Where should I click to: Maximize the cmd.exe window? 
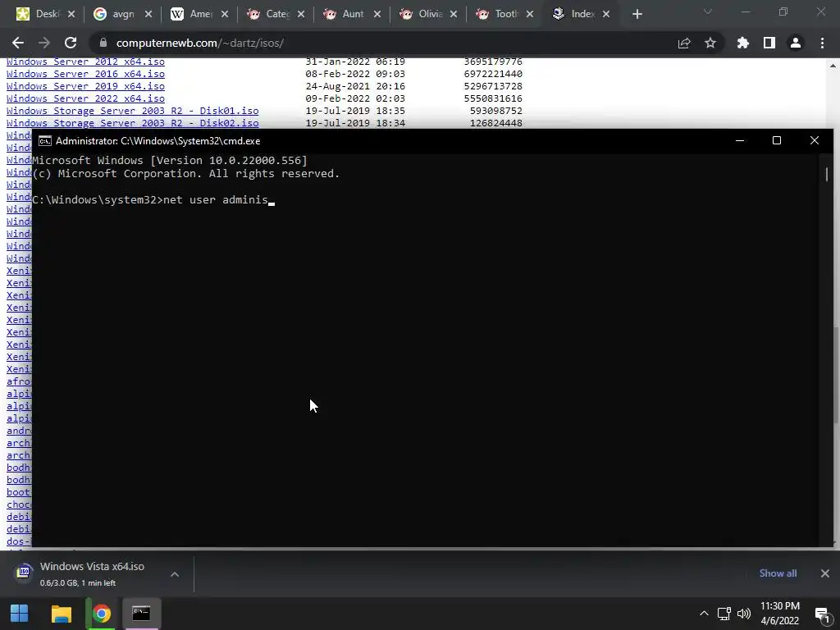pos(777,140)
